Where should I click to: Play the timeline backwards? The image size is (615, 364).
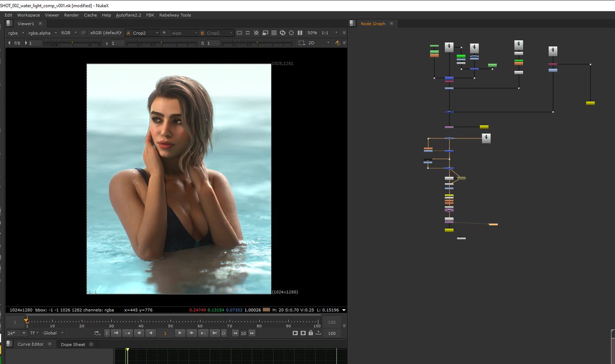point(150,333)
